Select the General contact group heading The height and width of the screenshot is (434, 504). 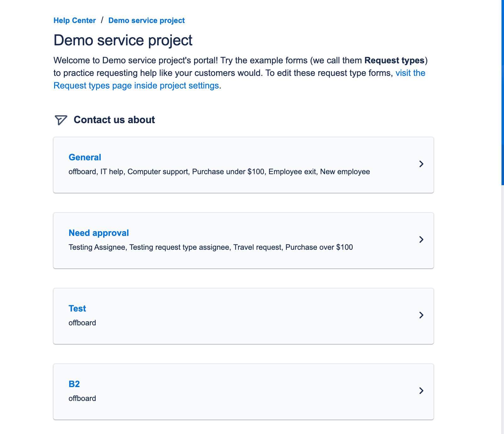pos(85,157)
